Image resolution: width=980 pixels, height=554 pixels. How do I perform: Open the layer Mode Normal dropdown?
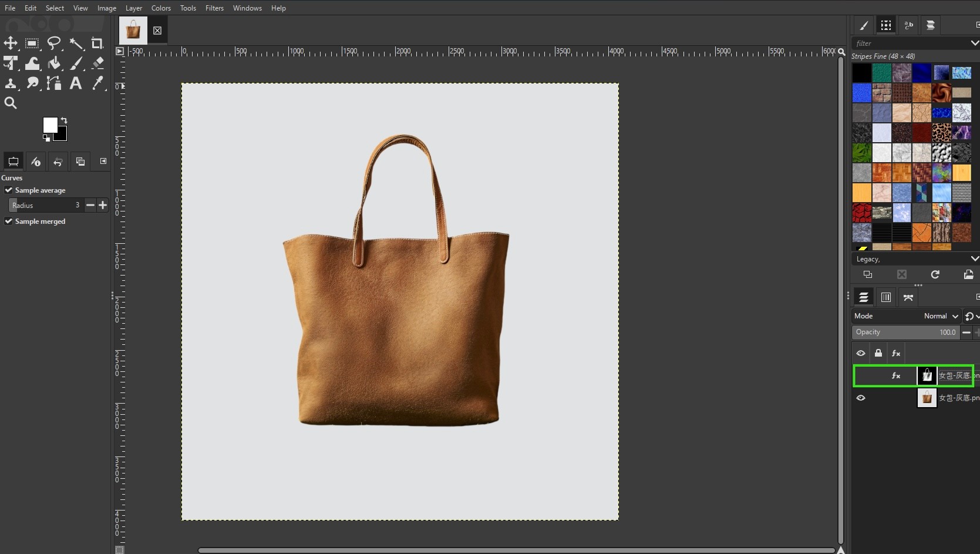pos(906,316)
